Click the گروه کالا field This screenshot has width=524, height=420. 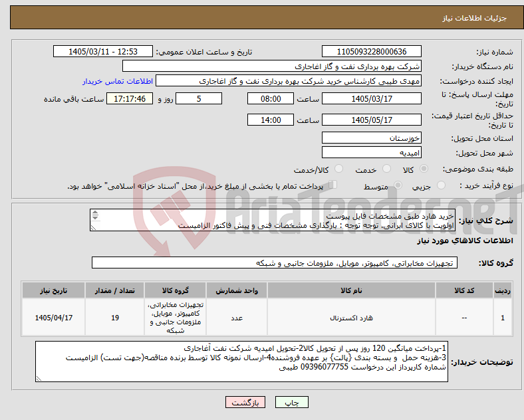(275, 262)
